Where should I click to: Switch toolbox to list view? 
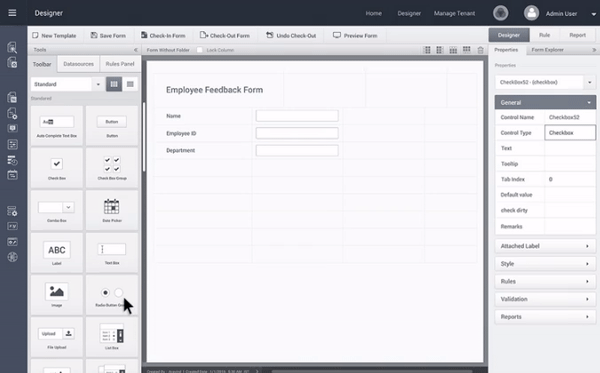130,84
